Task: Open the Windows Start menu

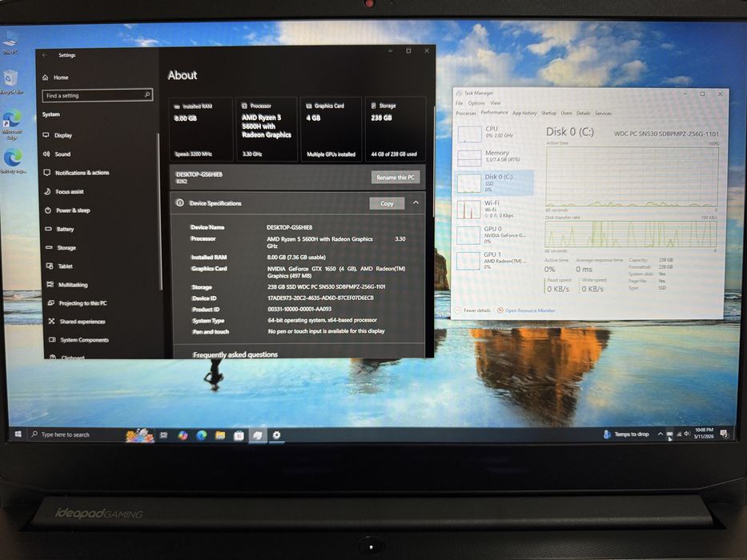Action: point(18,434)
